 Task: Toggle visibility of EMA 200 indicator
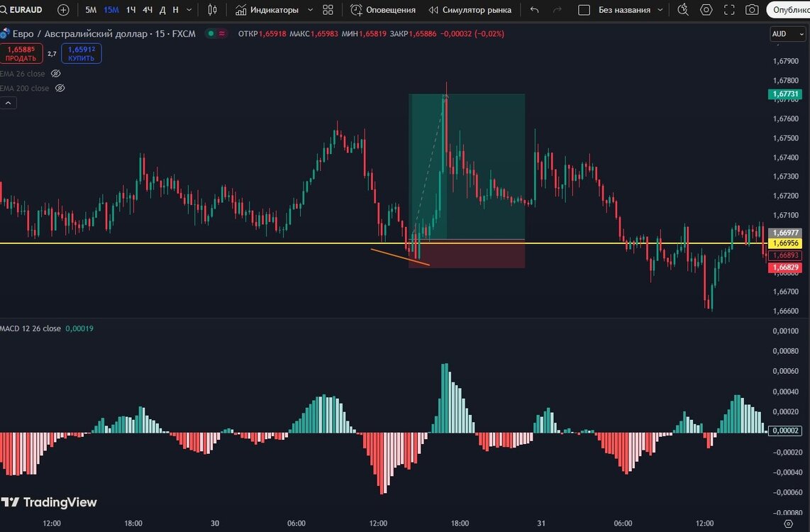60,89
